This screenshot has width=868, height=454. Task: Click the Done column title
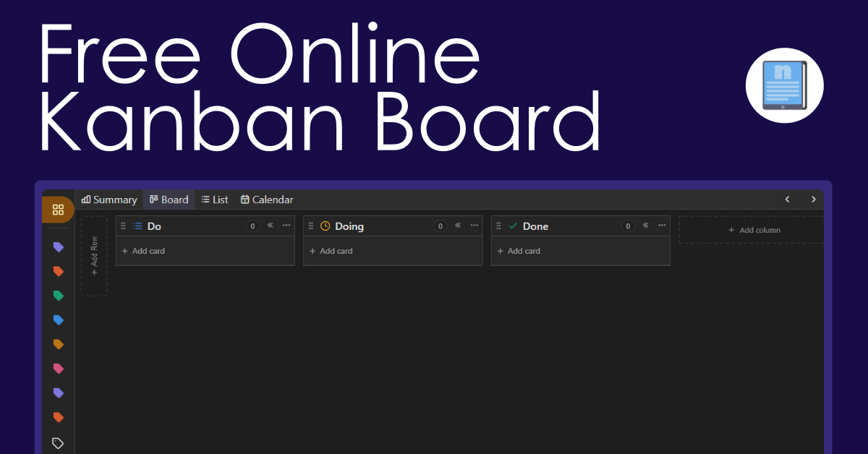[x=536, y=226]
